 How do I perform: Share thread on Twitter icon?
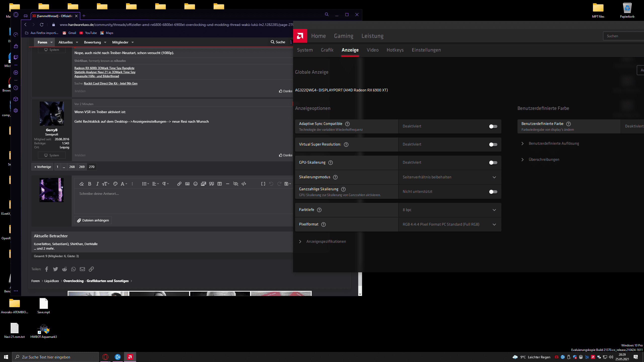[55, 269]
